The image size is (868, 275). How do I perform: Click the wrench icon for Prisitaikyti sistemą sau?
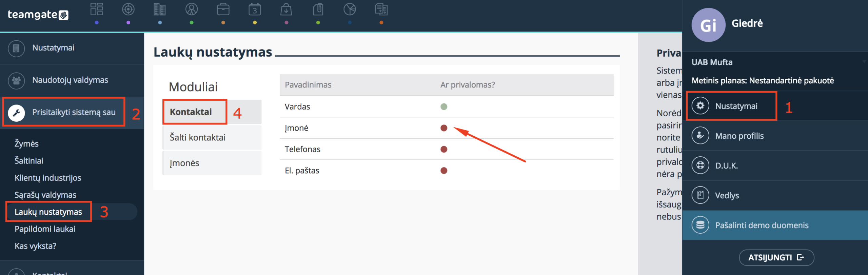click(16, 113)
